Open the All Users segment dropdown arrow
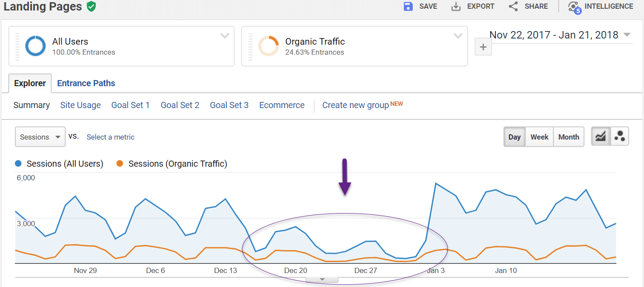 click(225, 35)
